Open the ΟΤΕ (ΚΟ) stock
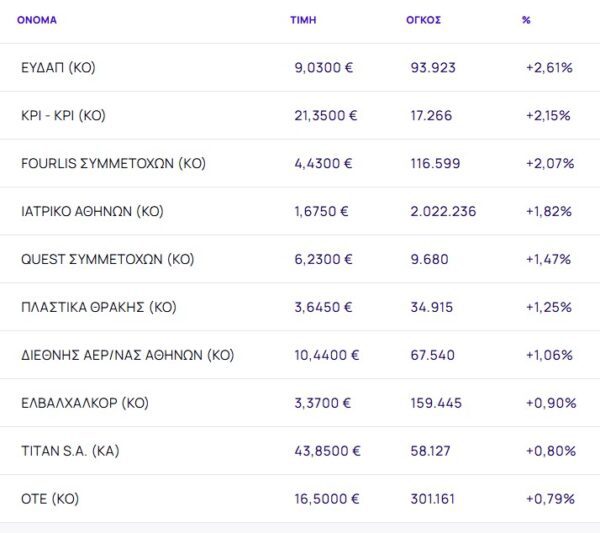600x533 pixels. (x=50, y=499)
